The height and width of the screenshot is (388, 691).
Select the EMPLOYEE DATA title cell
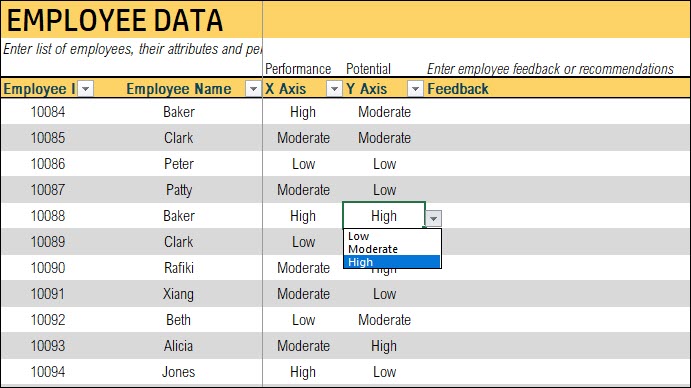click(x=131, y=20)
